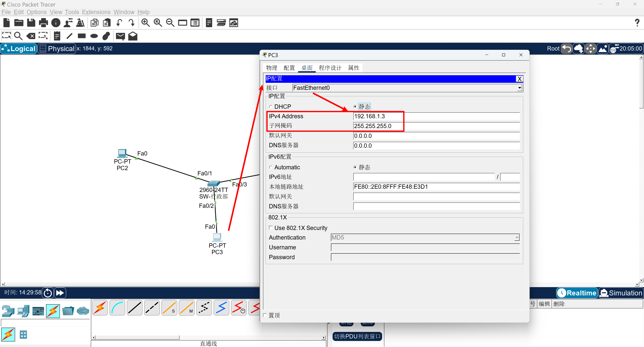This screenshot has height=347, width=644.
Task: Create a new file from main toolbar
Action: point(7,23)
